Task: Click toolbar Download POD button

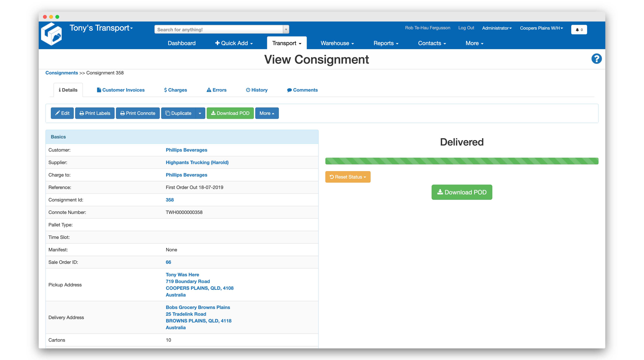Action: 230,113
